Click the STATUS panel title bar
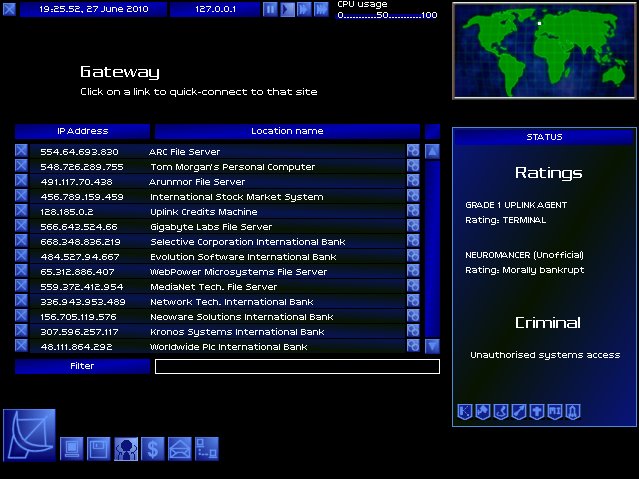The image size is (639, 479). point(544,137)
